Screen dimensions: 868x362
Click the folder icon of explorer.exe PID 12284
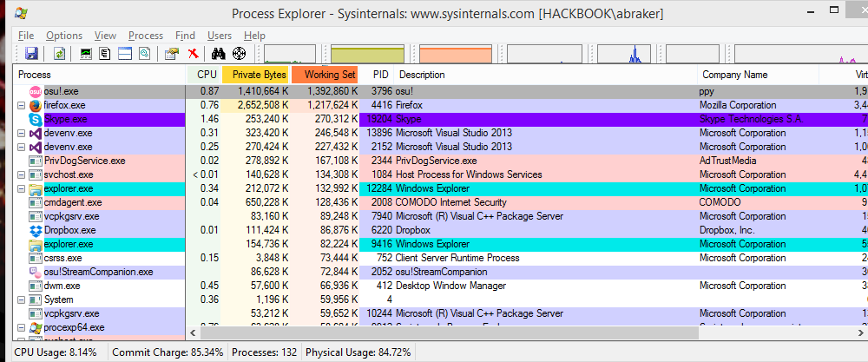coord(36,188)
